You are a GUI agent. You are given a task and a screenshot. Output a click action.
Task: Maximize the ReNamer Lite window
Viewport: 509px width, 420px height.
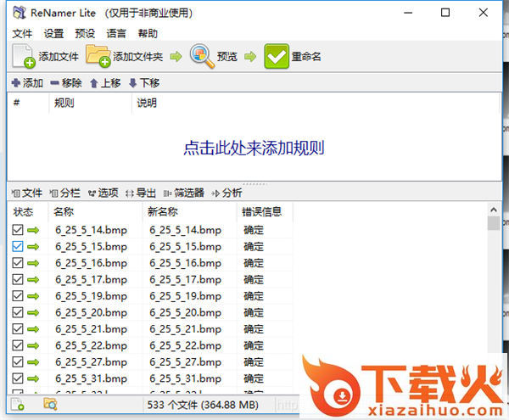[x=445, y=13]
